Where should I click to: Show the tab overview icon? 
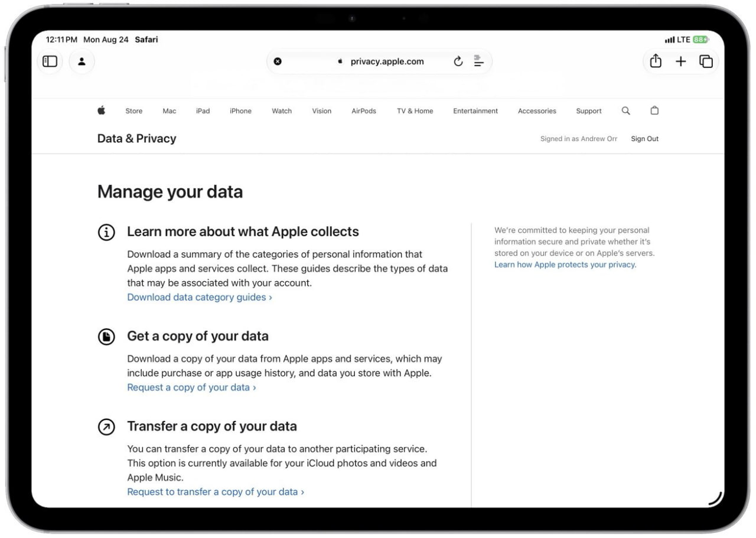coord(706,61)
